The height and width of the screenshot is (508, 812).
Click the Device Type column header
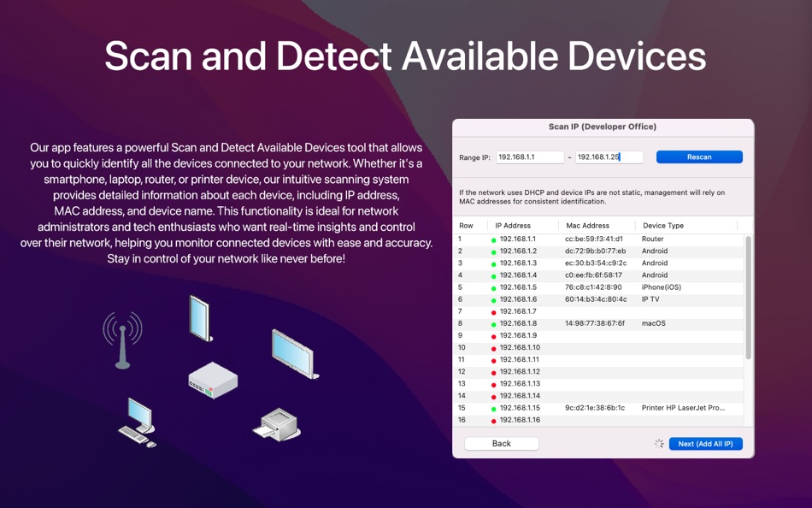coord(662,225)
